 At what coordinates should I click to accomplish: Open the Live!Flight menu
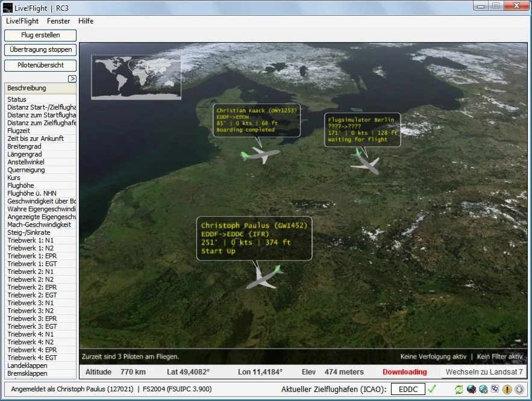(x=22, y=21)
